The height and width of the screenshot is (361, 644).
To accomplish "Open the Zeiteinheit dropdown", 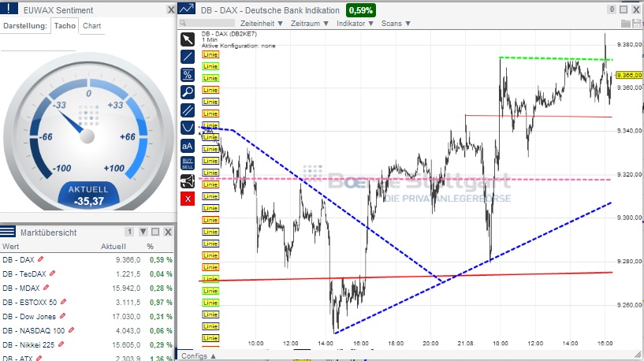I will click(262, 24).
